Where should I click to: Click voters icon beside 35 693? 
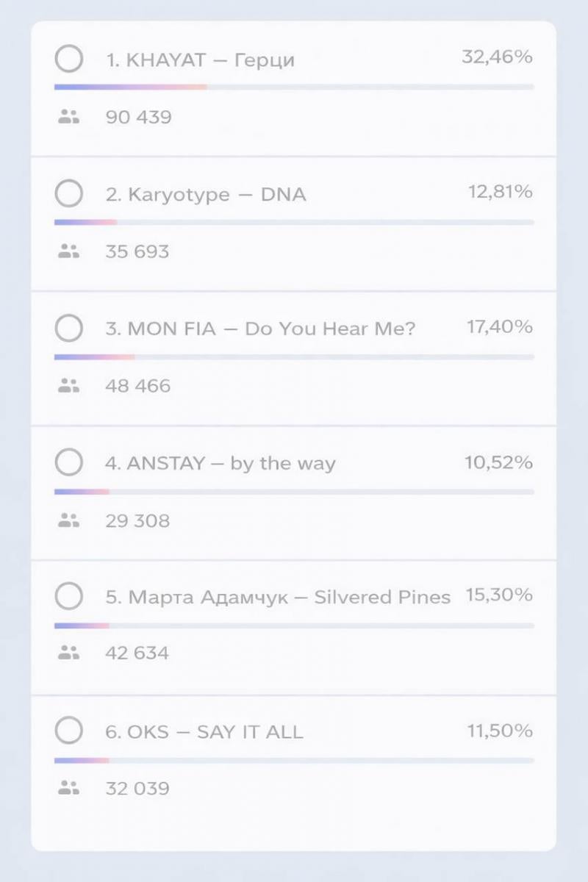68,251
